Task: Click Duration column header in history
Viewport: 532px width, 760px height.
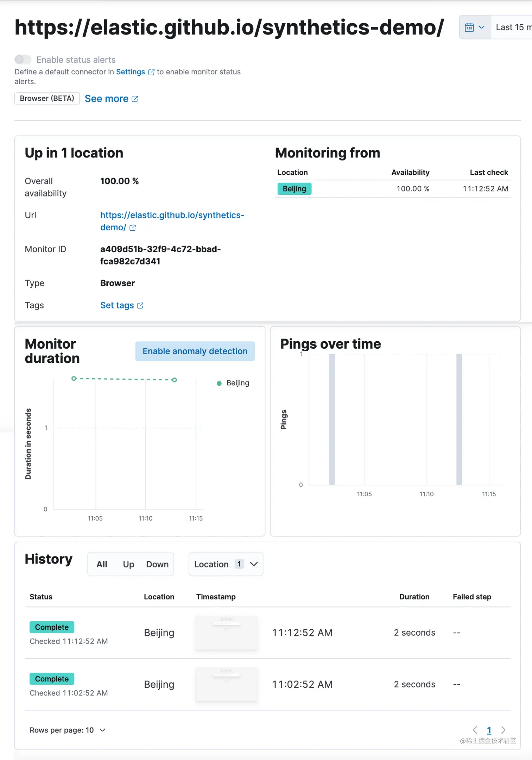Action: 414,597
